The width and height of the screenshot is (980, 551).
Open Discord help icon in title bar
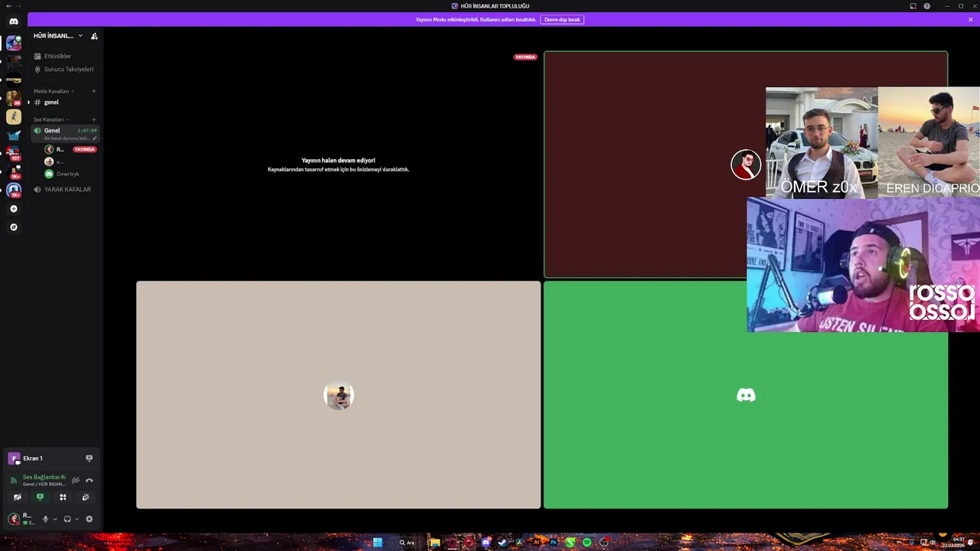tap(927, 6)
